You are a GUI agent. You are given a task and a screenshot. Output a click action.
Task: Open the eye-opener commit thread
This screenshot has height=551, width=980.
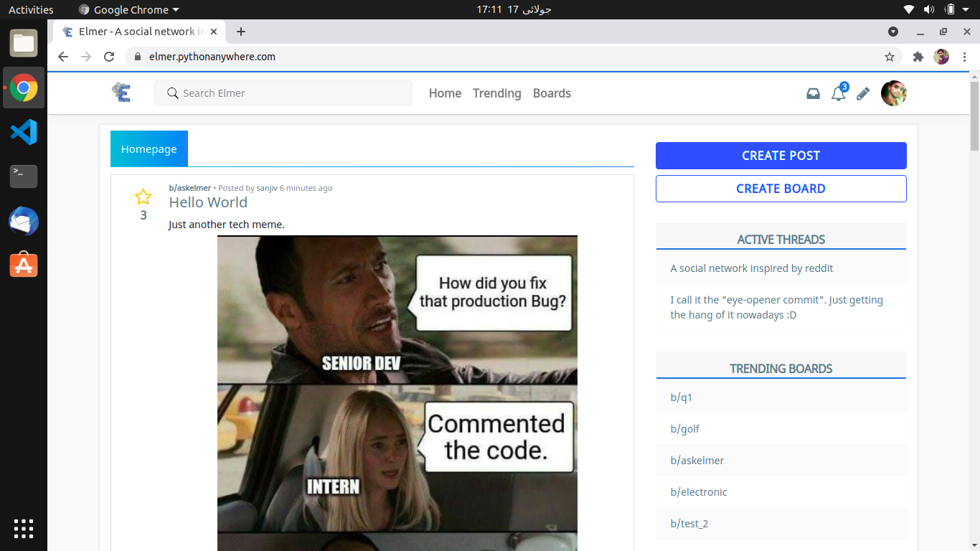click(777, 307)
